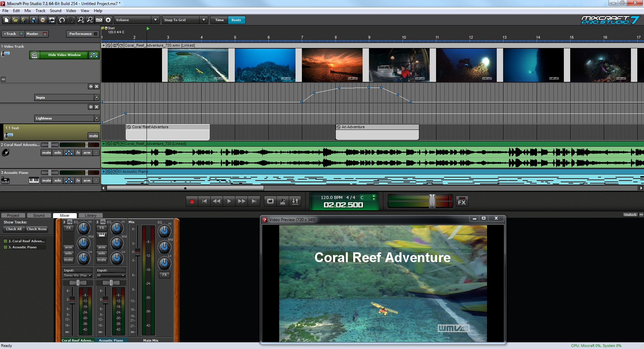
Task: Mute the Coral Reef Adventure audio track
Action: point(46,153)
